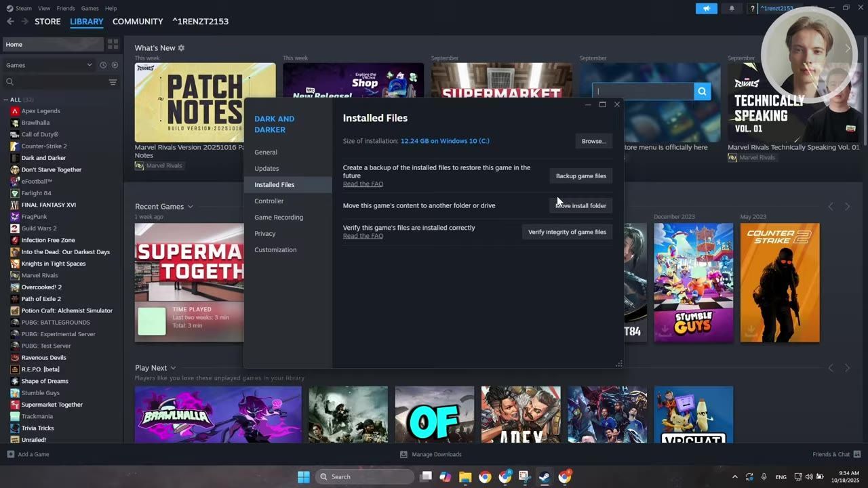Open the Customization section
Screen dimensions: 868x488
pyautogui.click(x=288, y=250)
